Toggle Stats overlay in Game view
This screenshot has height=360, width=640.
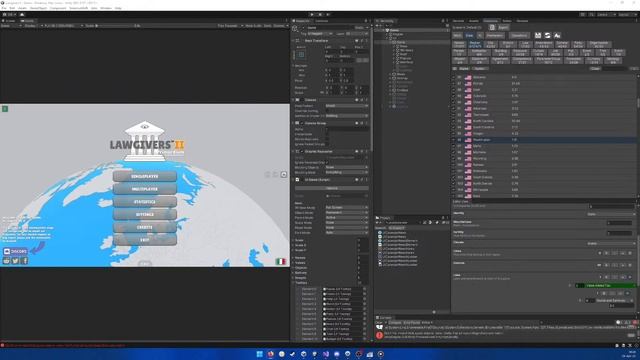tap(267, 26)
